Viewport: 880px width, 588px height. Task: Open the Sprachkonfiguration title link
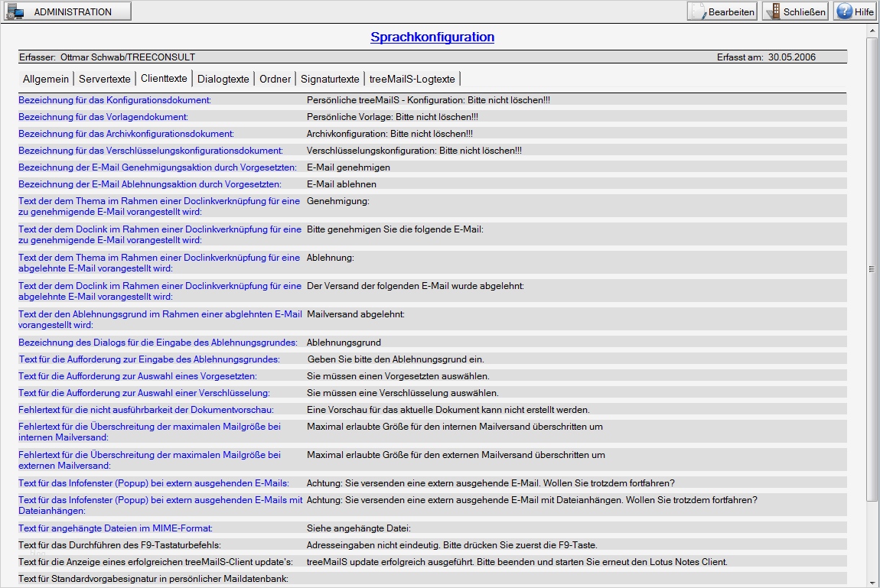[432, 37]
